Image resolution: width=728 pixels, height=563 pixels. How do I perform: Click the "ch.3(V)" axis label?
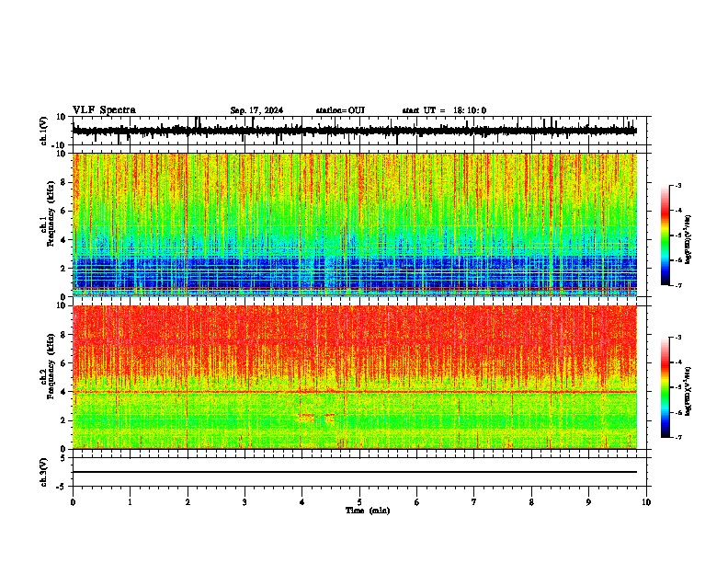click(45, 472)
